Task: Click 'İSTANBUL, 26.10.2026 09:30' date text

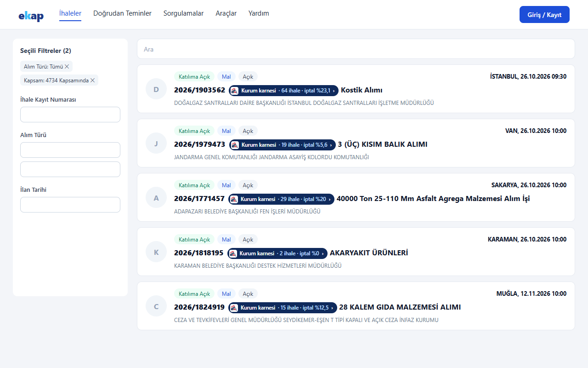Action: [528, 76]
